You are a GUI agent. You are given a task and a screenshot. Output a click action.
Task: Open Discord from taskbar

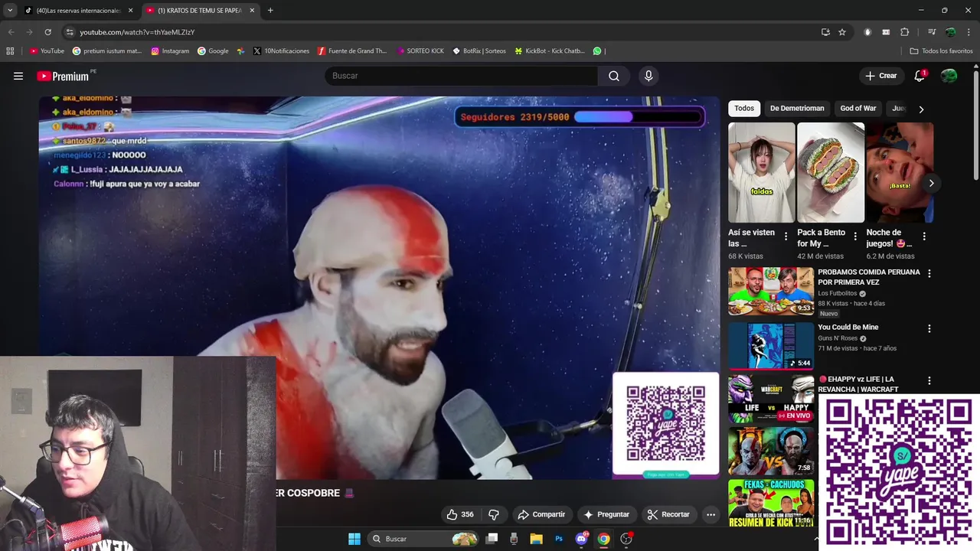[582, 539]
